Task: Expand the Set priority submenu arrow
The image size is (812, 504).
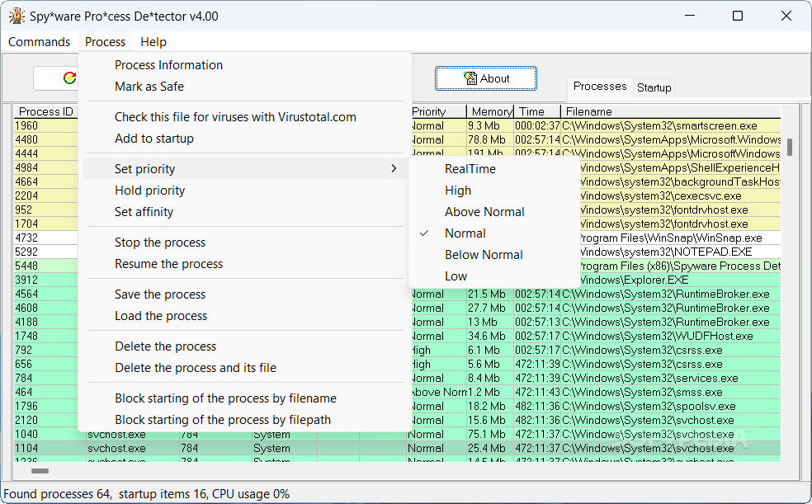Action: [x=394, y=169]
